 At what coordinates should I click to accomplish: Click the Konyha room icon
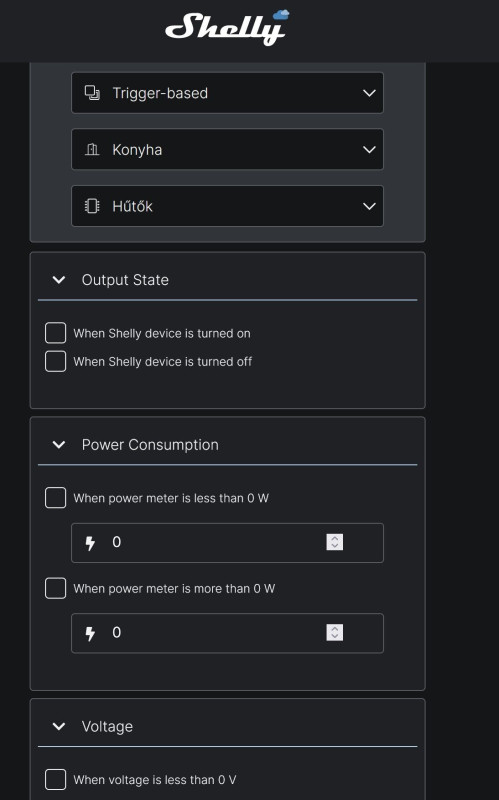[x=92, y=149]
